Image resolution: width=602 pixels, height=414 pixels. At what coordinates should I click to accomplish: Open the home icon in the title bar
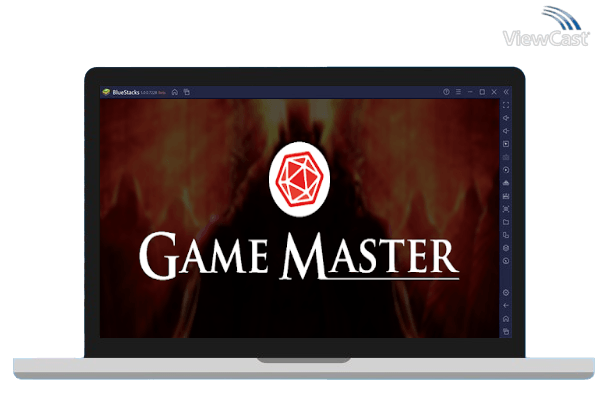(x=175, y=92)
